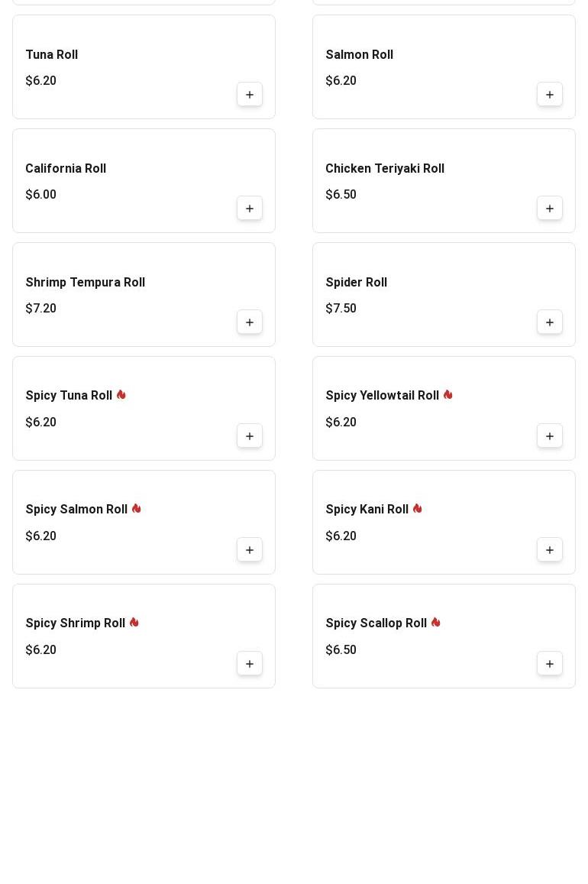This screenshot has height=884, width=588.
Task: Open the Spicy Scallop Roll item title
Action: coord(376,623)
